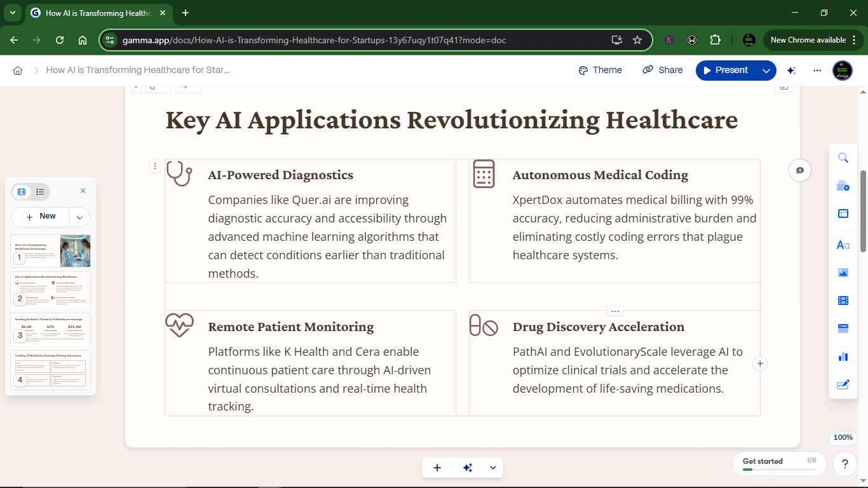Click the pill icon beside Drug Discovery Acceleration

click(x=484, y=326)
